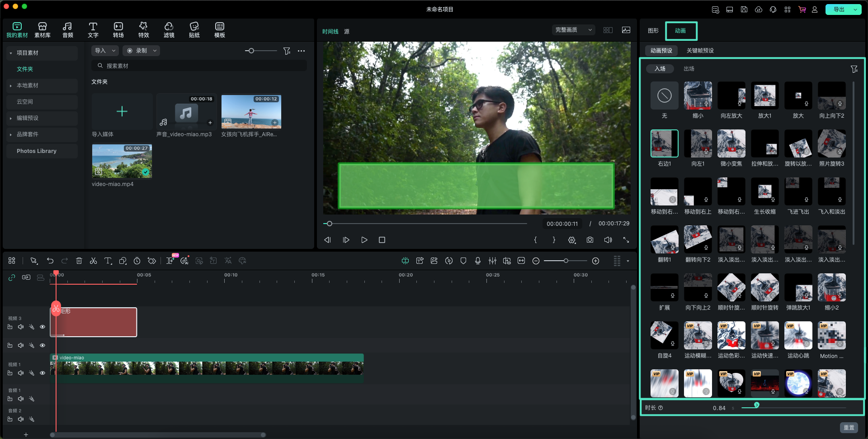Open the audio mixer icon
Screen dimensions: 868x439
[x=492, y=261]
